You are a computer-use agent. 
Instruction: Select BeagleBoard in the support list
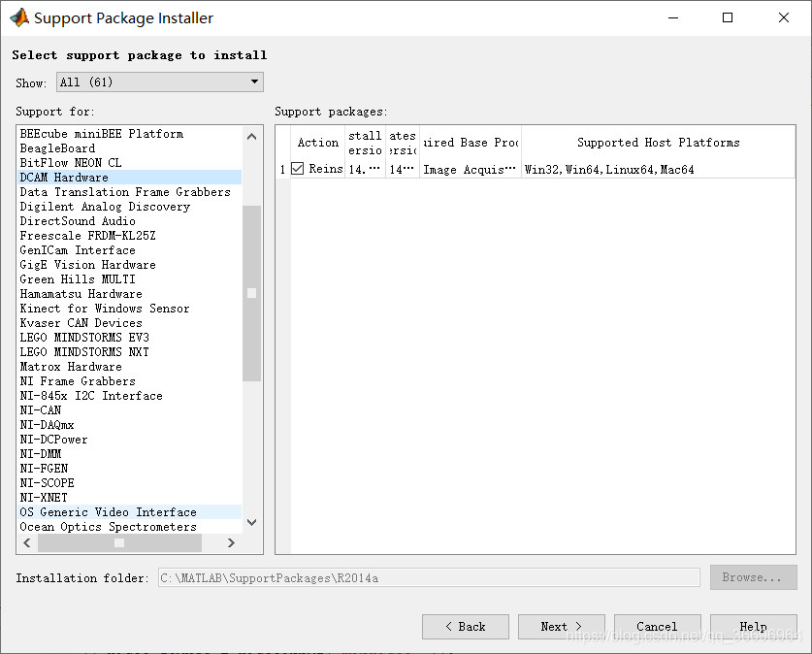pos(129,148)
